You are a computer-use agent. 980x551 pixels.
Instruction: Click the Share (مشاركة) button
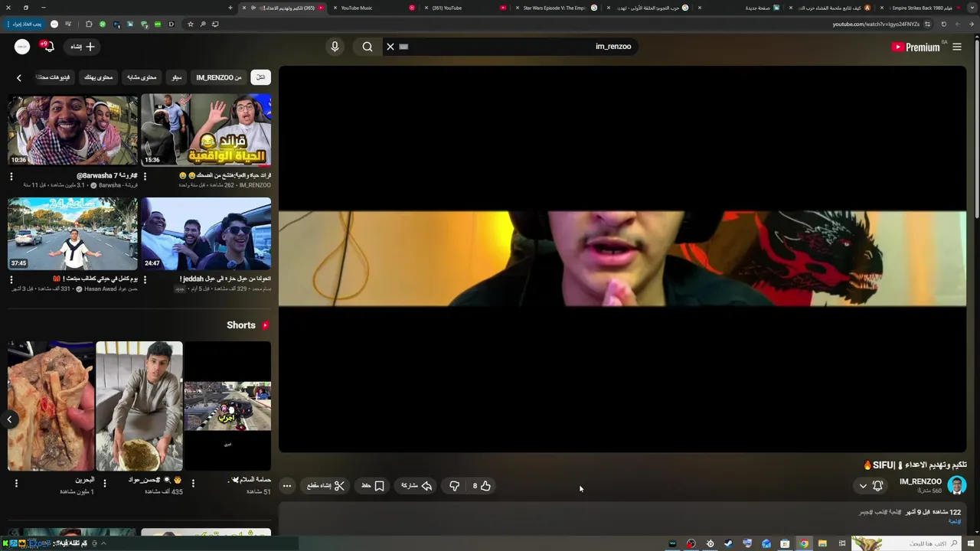coord(416,486)
